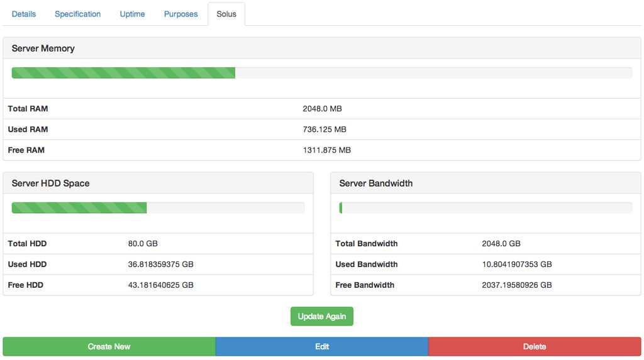This screenshot has height=360, width=644.
Task: Switch to the Specification tab
Action: (77, 14)
